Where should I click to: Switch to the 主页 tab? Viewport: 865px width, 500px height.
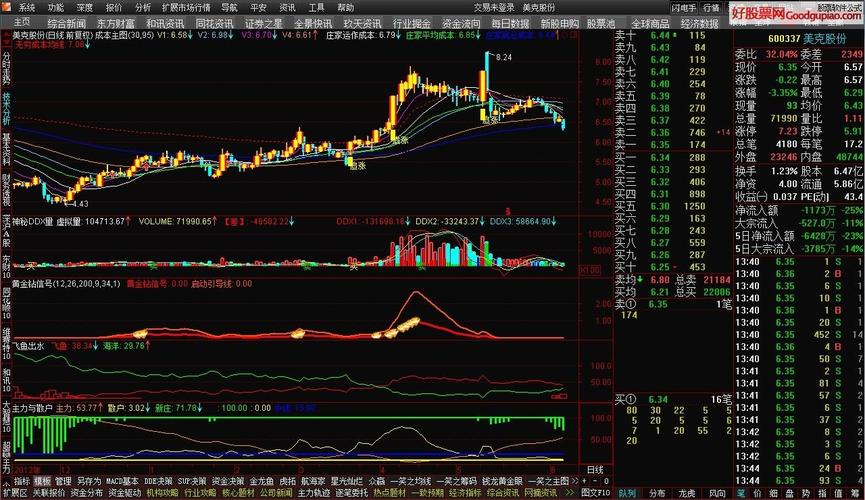22,22
